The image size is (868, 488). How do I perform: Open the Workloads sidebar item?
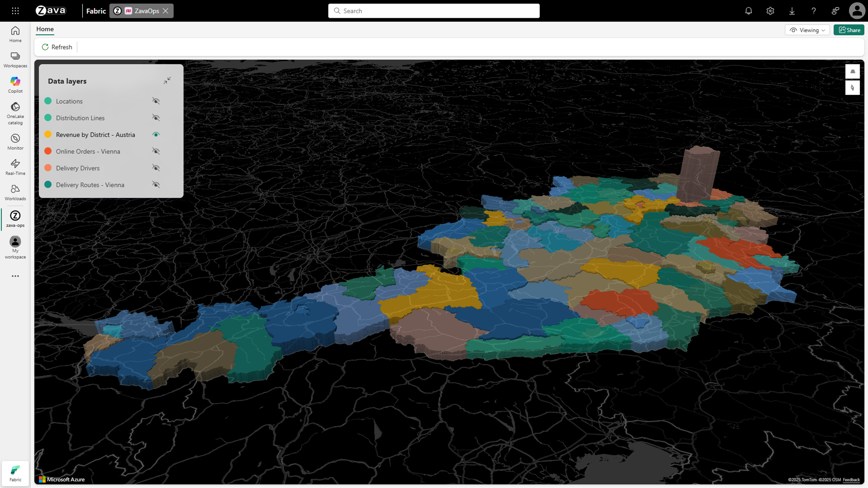tap(15, 193)
